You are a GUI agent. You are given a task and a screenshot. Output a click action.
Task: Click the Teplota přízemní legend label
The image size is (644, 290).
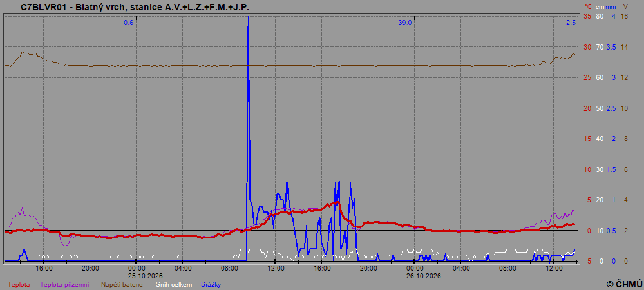pyautogui.click(x=64, y=284)
